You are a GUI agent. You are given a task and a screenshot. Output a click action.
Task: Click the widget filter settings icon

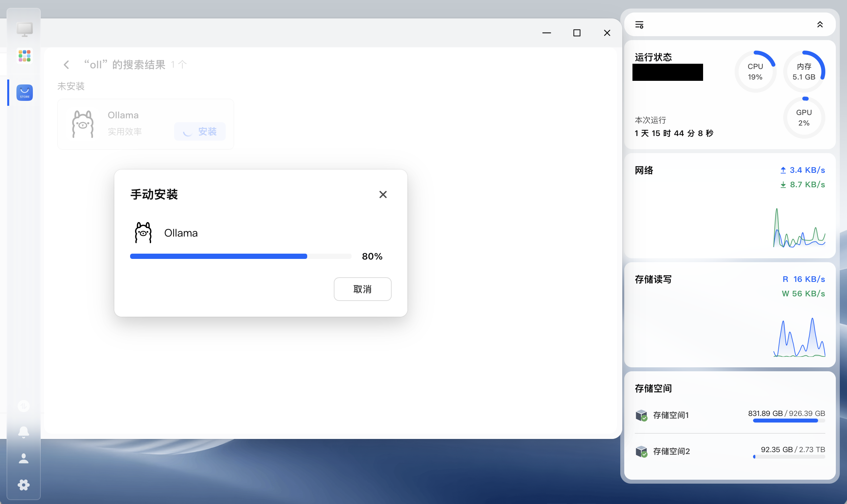point(639,24)
